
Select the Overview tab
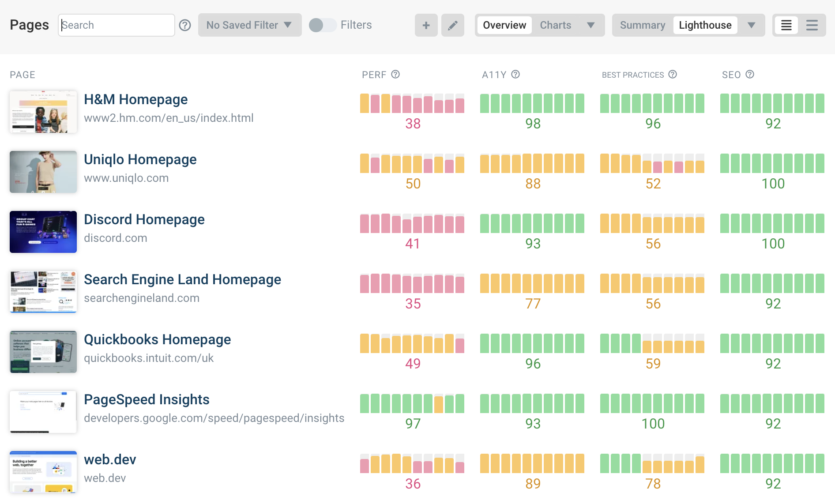click(504, 25)
